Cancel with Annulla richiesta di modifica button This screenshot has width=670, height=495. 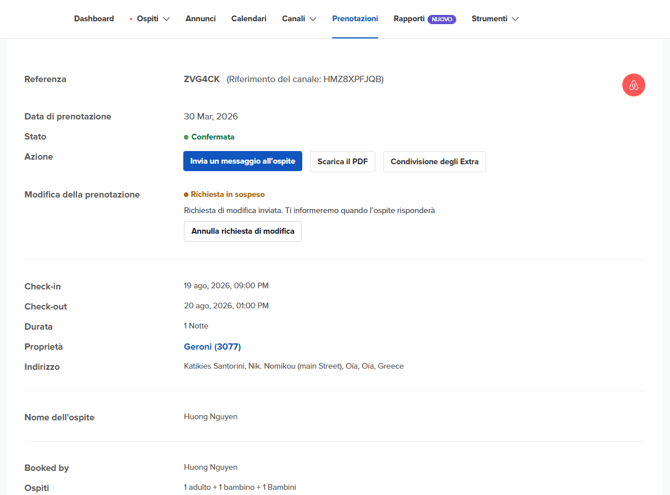243,231
